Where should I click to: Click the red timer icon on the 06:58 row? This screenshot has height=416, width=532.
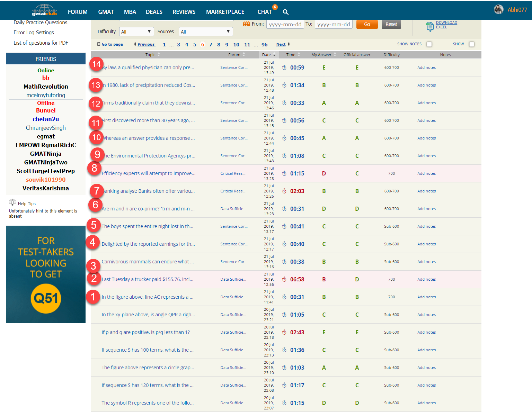(284, 279)
